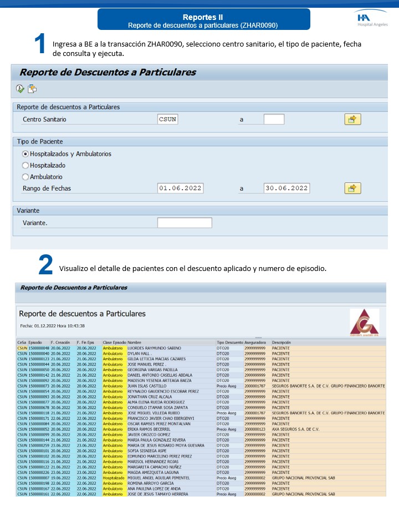
Task: Click the start date field 01.06.2022
Action: [x=180, y=188]
